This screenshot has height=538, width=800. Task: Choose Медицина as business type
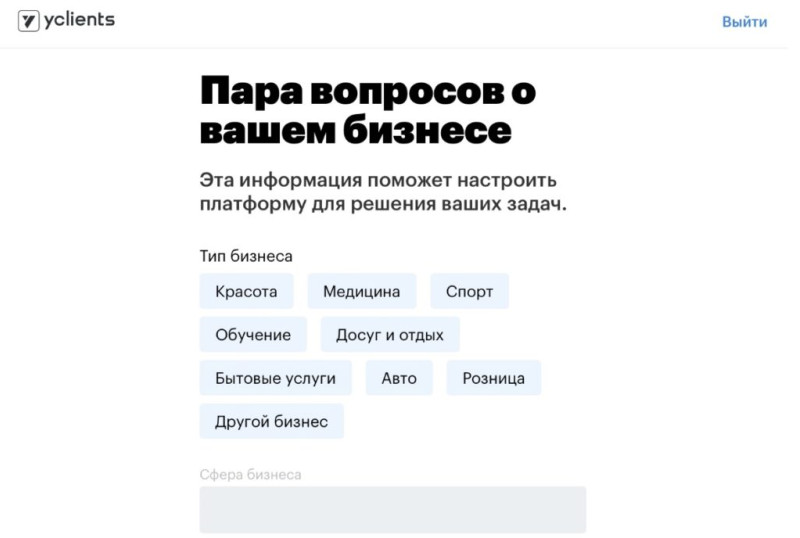coord(361,292)
